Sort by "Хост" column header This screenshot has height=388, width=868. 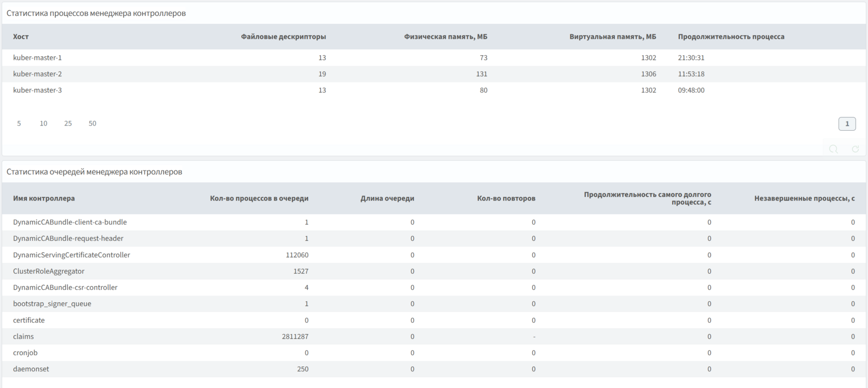coord(21,37)
